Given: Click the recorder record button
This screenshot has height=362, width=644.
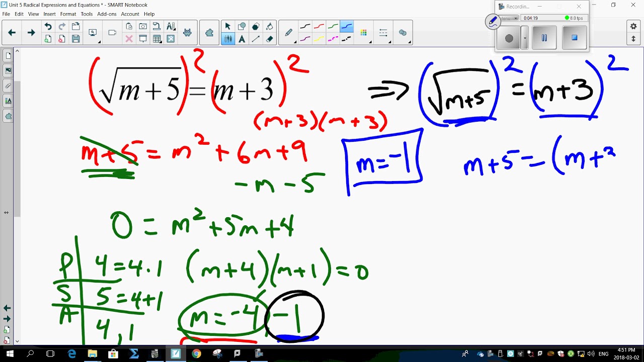Looking at the screenshot, I should 509,38.
